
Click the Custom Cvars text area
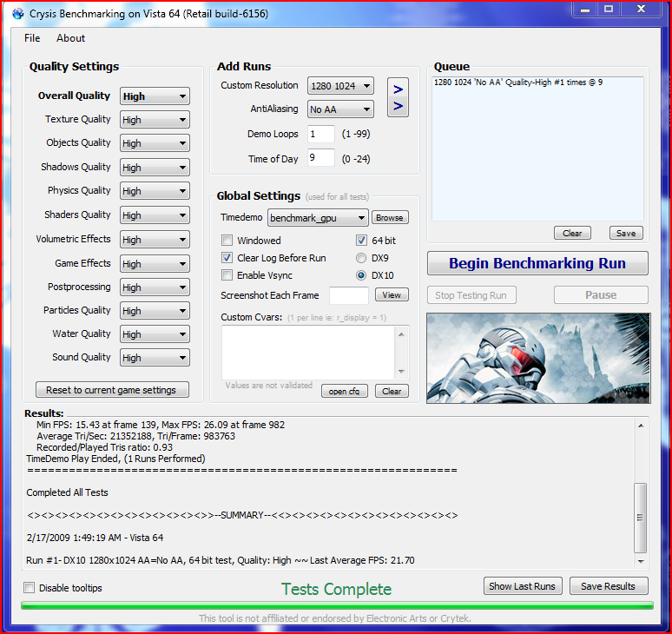point(309,353)
